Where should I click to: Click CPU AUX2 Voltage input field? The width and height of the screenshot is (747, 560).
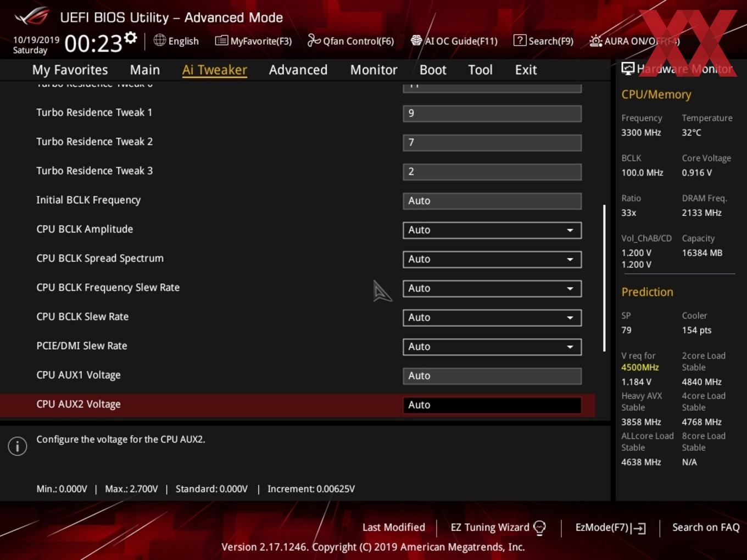(492, 405)
